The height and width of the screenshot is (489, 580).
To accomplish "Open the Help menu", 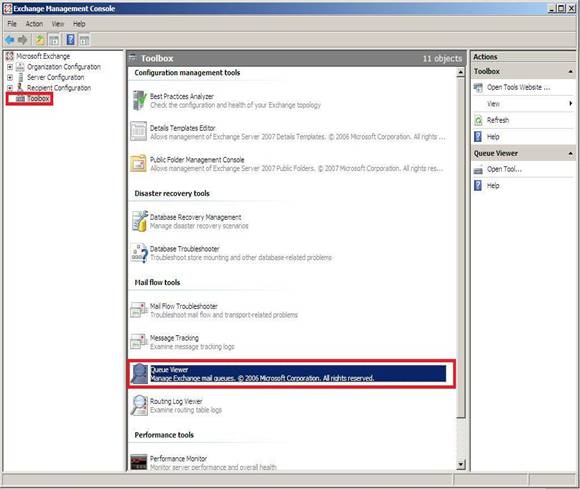I will [79, 24].
